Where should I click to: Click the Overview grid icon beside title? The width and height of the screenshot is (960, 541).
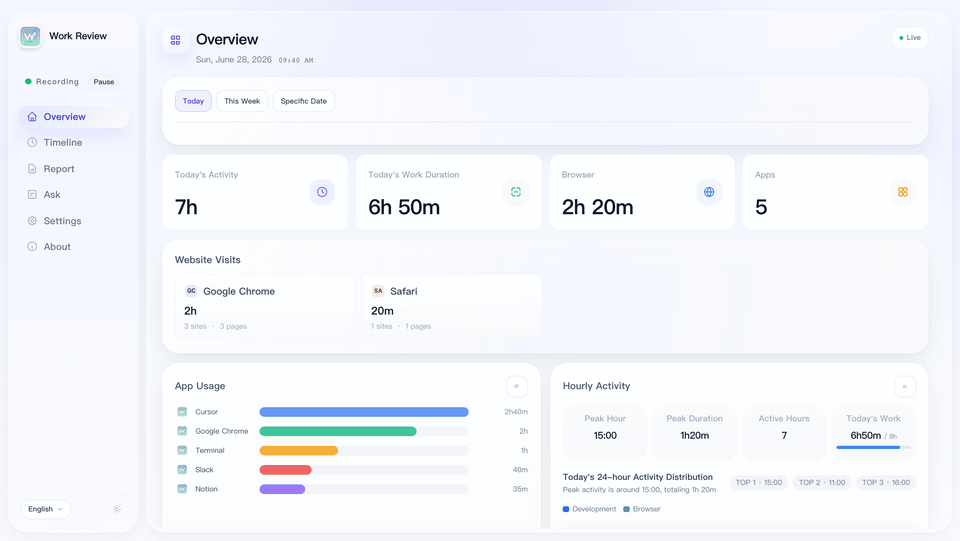click(x=176, y=40)
